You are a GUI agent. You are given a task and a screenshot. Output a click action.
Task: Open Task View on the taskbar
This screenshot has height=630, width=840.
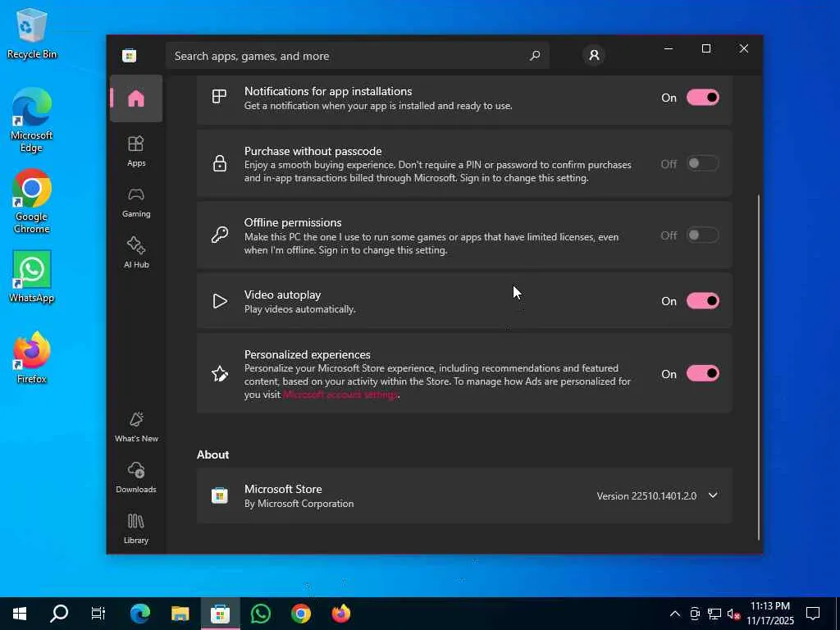click(98, 614)
